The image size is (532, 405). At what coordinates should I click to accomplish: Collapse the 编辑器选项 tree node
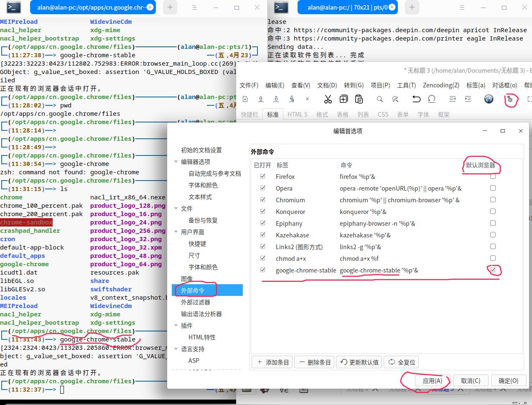click(x=176, y=162)
